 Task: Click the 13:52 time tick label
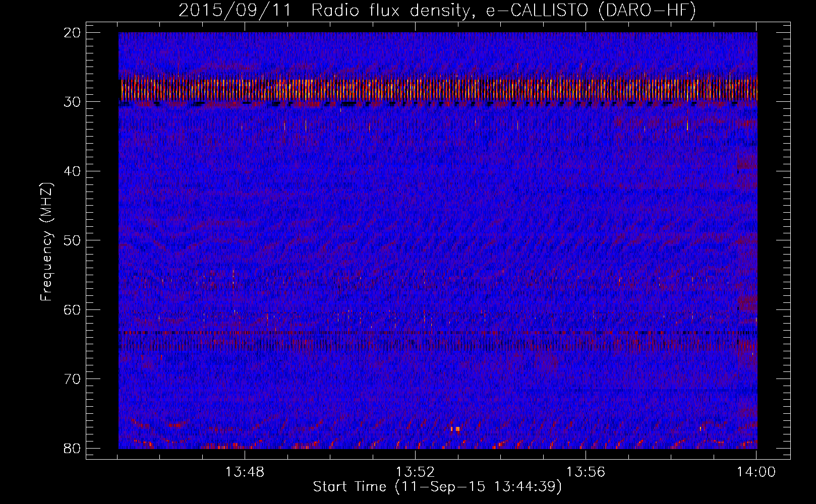click(x=415, y=472)
